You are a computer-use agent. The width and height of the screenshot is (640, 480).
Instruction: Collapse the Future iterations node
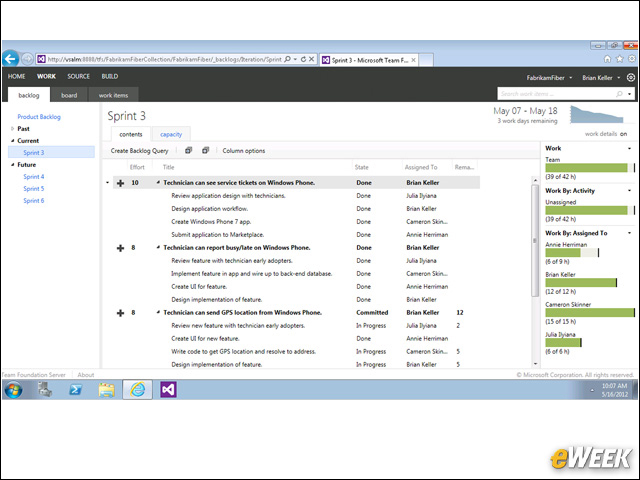tap(12, 164)
